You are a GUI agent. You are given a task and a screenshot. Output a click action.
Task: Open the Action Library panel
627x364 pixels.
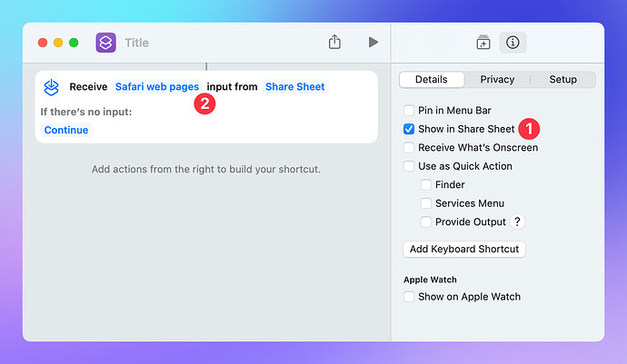point(483,43)
